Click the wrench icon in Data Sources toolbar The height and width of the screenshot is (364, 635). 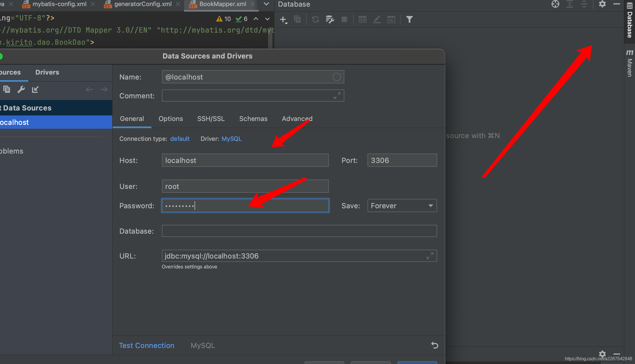[x=21, y=89]
